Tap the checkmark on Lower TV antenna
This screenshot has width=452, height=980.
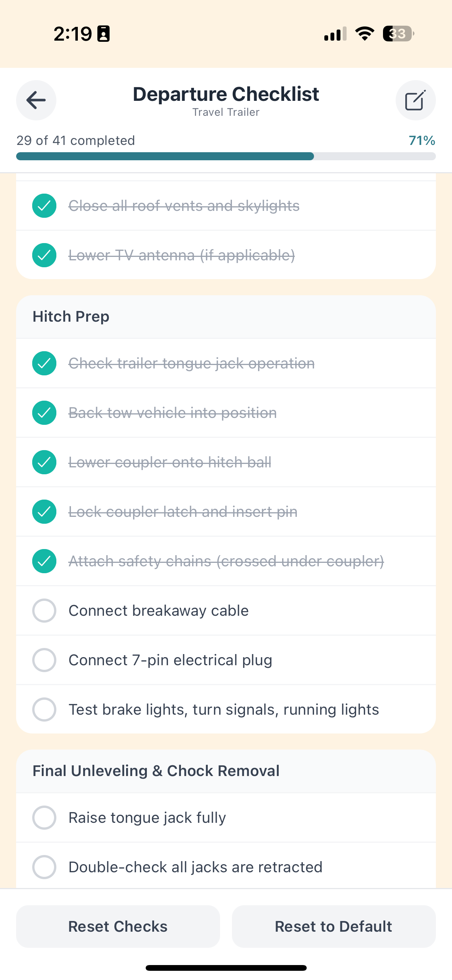(x=44, y=255)
